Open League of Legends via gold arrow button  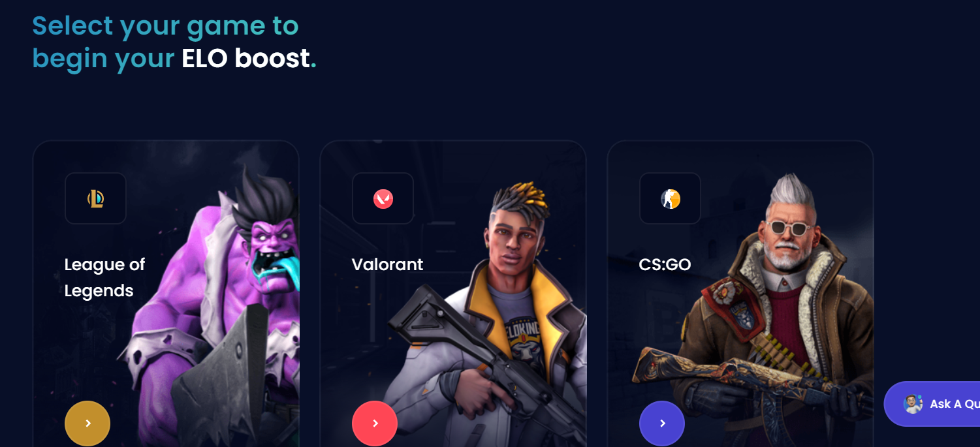pos(87,424)
